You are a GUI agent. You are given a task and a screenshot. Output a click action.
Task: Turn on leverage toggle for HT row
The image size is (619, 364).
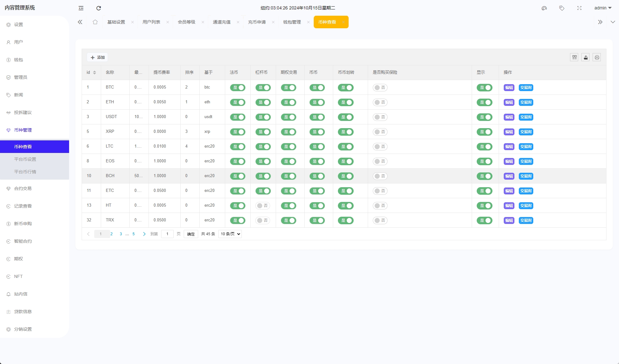click(263, 206)
